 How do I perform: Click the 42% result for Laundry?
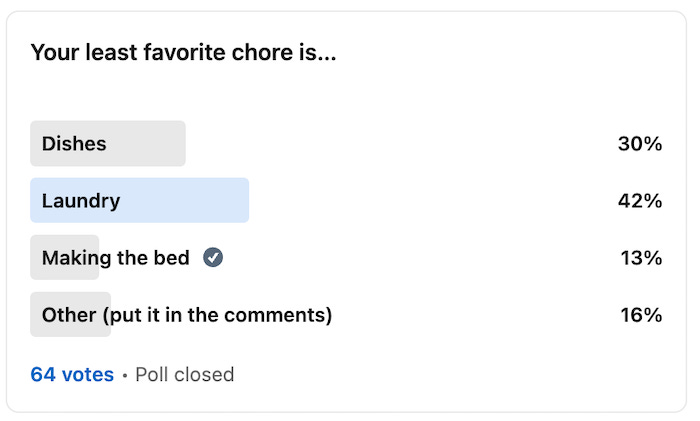[640, 201]
